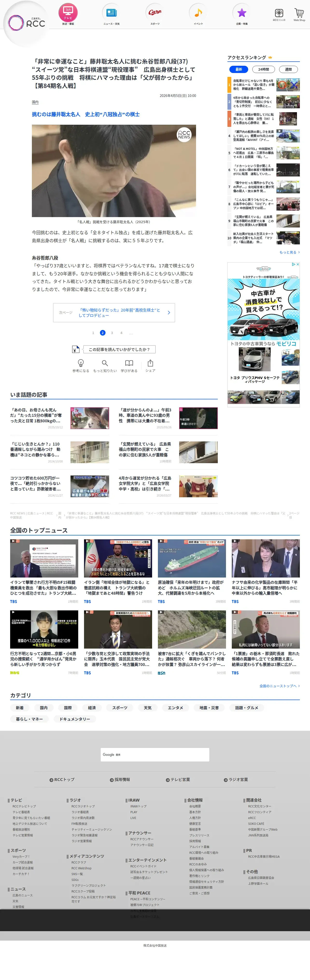Go to 全国のニューストップへ
310x980 pixels.
coord(280,686)
